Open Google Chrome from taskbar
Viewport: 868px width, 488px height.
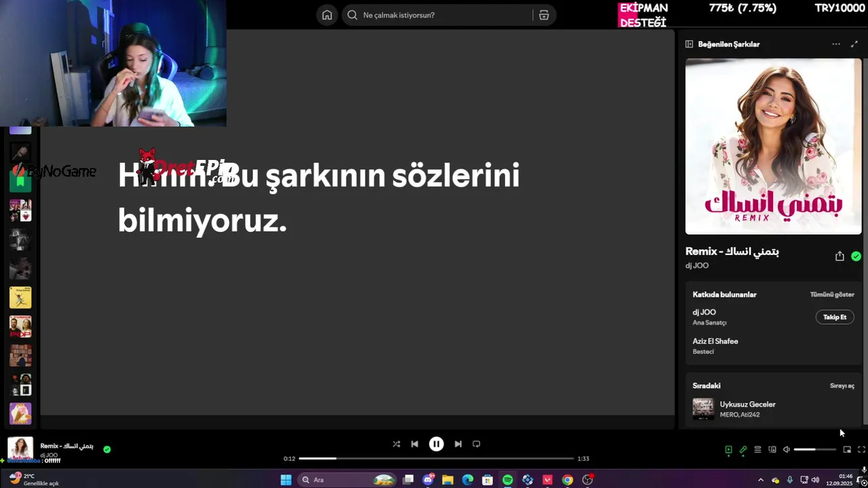568,480
